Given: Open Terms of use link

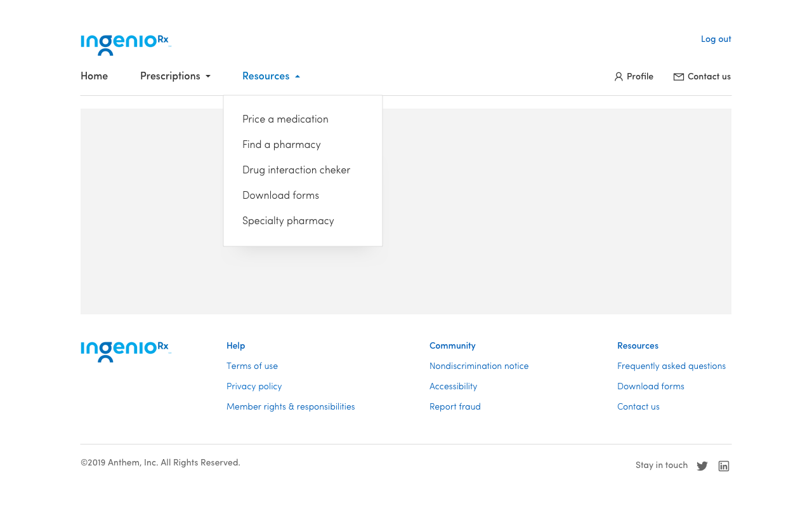Looking at the screenshot, I should tap(252, 366).
